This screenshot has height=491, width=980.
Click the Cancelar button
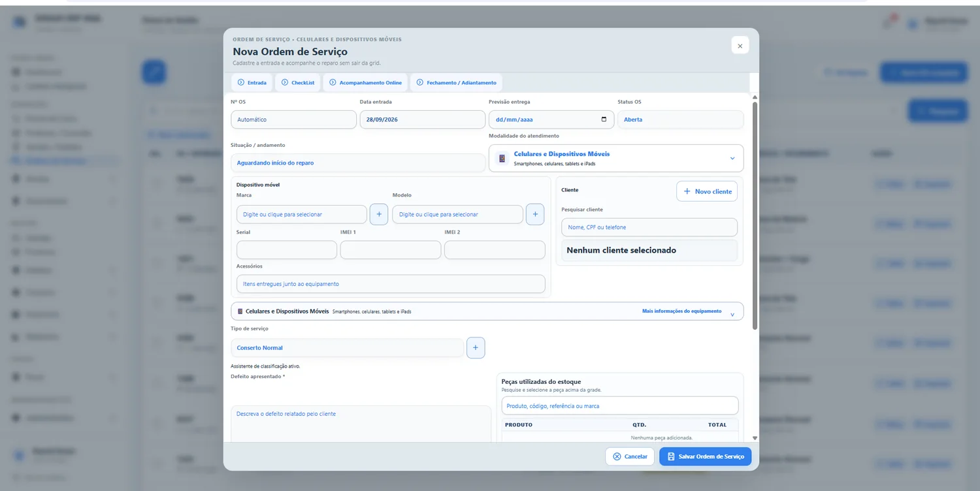click(630, 456)
